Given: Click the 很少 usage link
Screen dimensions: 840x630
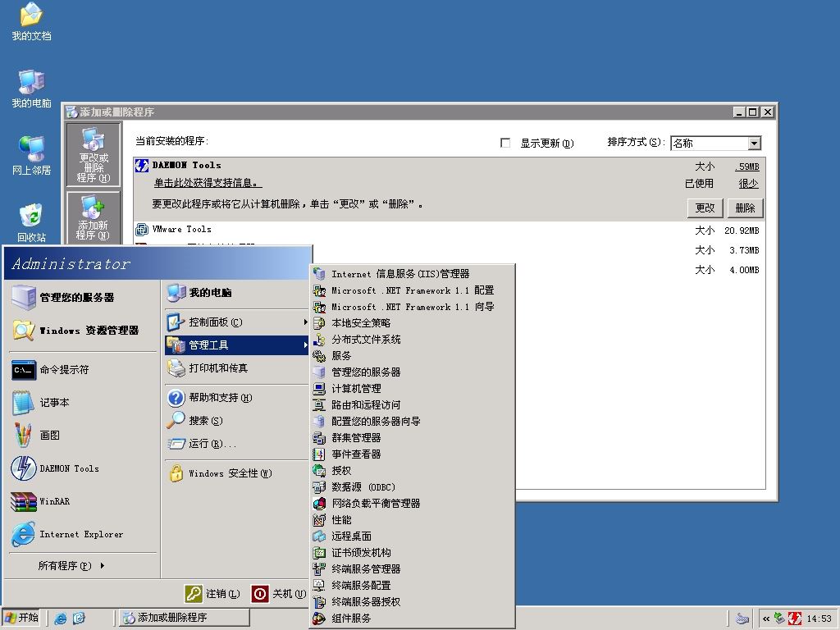Looking at the screenshot, I should pyautogui.click(x=748, y=184).
